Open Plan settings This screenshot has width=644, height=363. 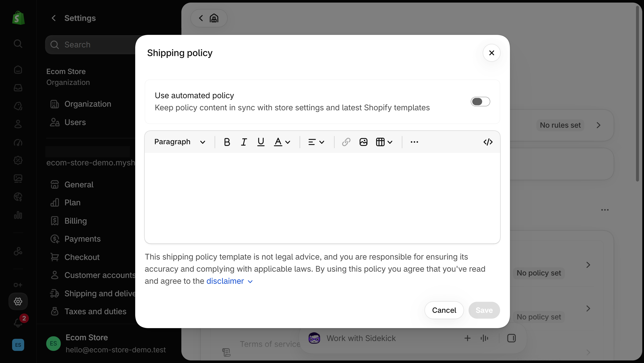65,202
